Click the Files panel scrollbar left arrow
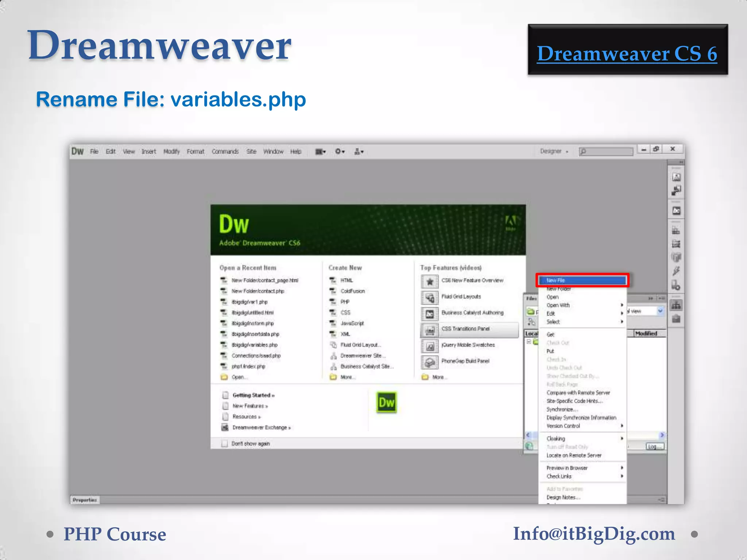The width and height of the screenshot is (747, 560). click(528, 435)
